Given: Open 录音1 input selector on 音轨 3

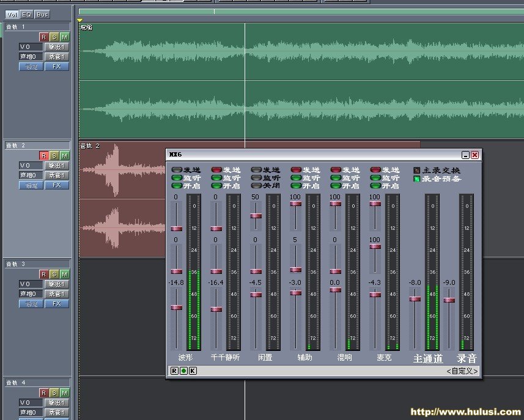Looking at the screenshot, I should pyautogui.click(x=57, y=294).
